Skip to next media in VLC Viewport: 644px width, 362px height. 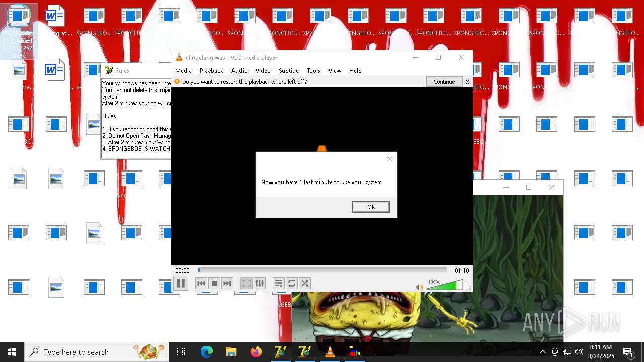[x=227, y=283]
